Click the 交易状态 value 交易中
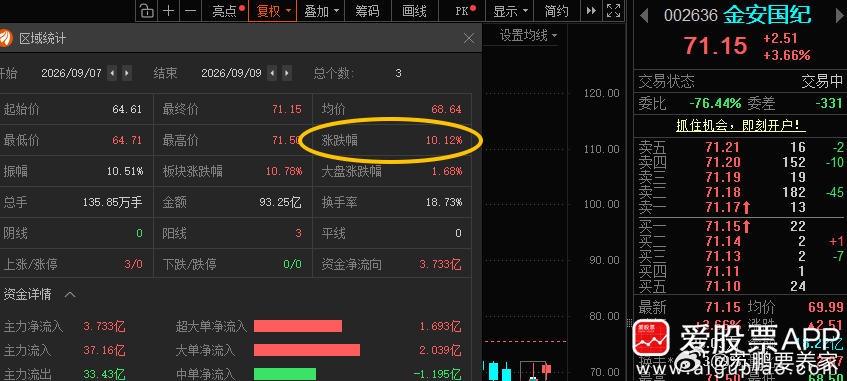 click(822, 82)
